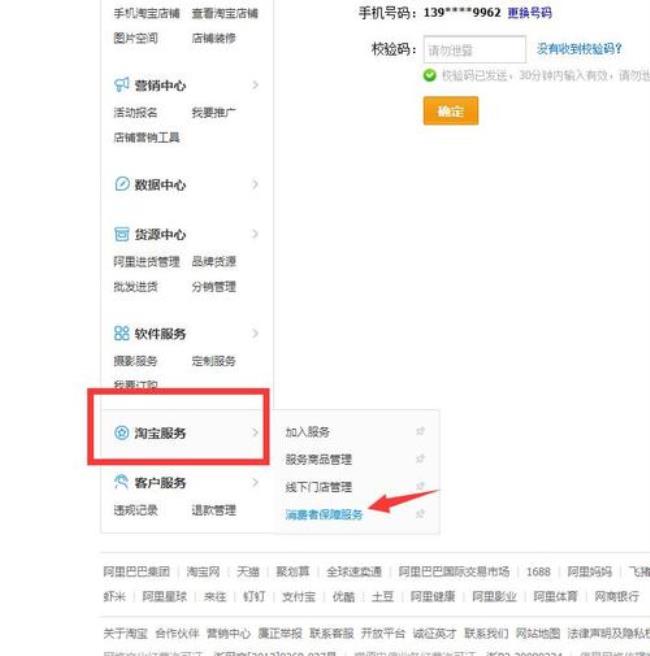Click the 没有收到校验码? link
650x656 pixels.
(x=579, y=49)
